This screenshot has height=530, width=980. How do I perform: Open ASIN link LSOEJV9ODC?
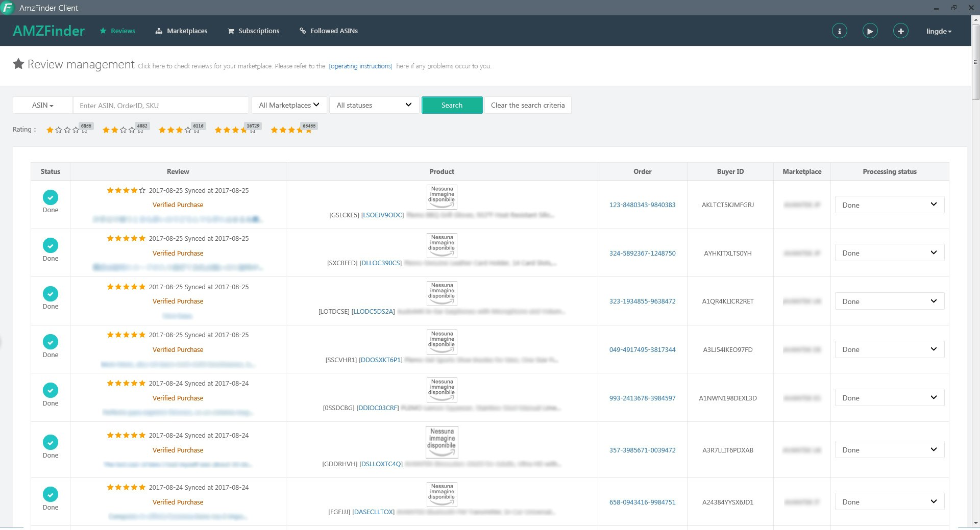(382, 215)
